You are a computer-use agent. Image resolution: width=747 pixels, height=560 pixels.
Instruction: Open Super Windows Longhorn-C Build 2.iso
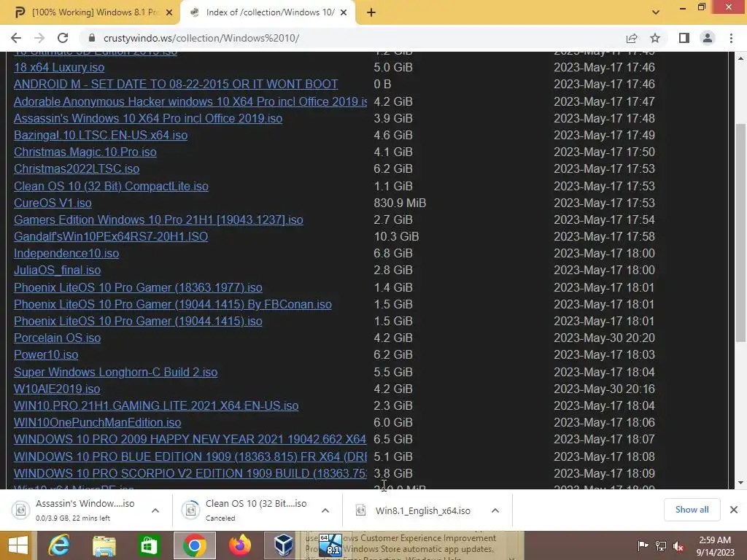(x=116, y=373)
